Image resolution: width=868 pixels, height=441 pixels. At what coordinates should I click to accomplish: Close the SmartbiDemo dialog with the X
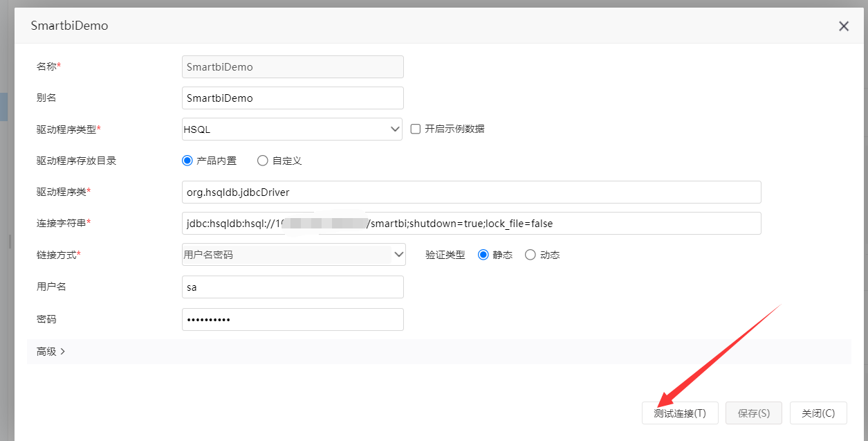pyautogui.click(x=844, y=26)
